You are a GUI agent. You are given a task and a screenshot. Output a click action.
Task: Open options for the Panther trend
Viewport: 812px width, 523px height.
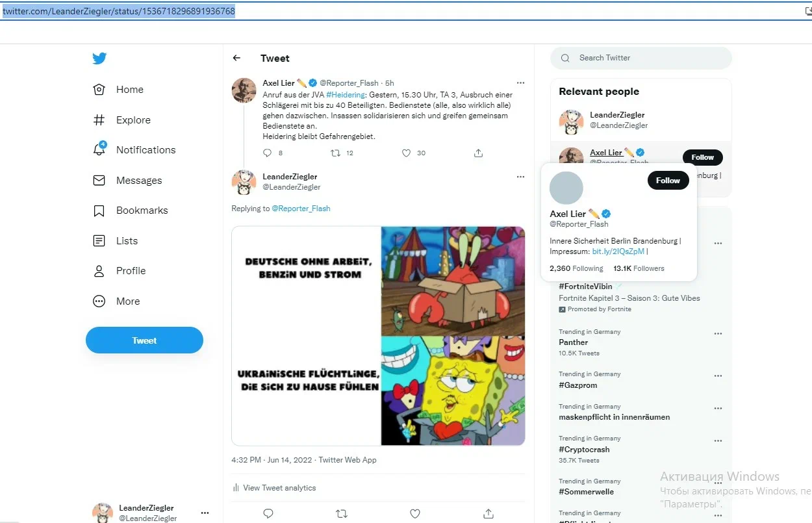[718, 334]
